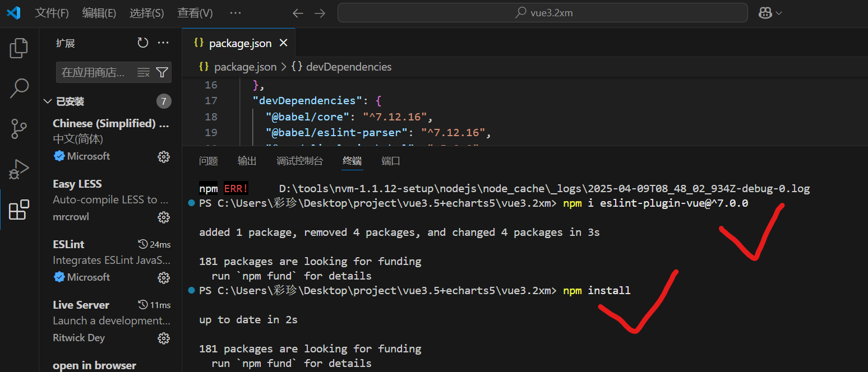Open the Run and Debug view
This screenshot has height=372, width=868.
19,169
